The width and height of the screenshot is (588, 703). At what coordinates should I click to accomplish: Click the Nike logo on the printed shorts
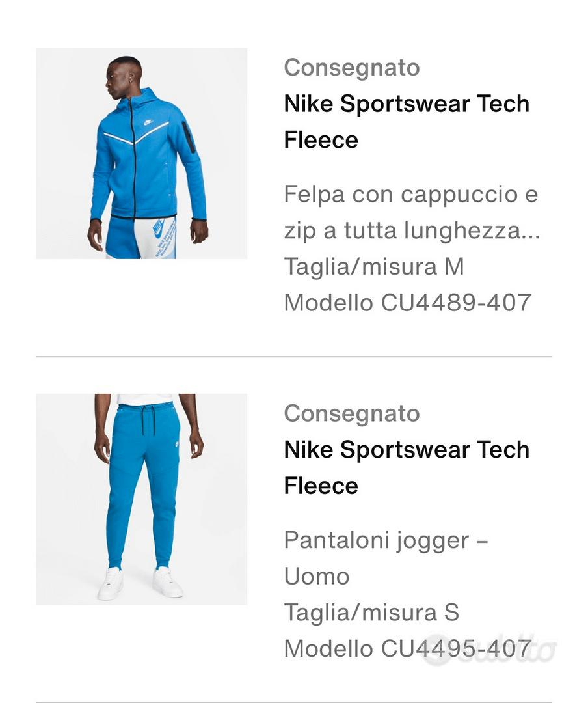click(158, 228)
